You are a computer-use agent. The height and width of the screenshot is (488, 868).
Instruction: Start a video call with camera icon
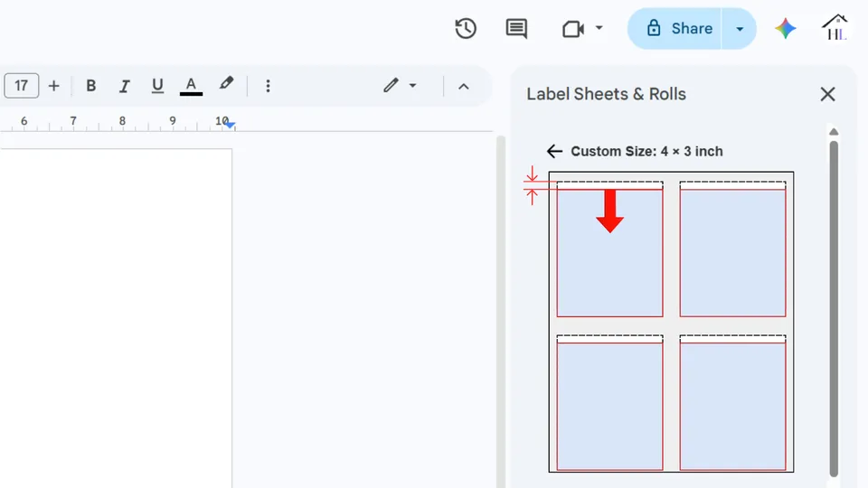click(573, 29)
